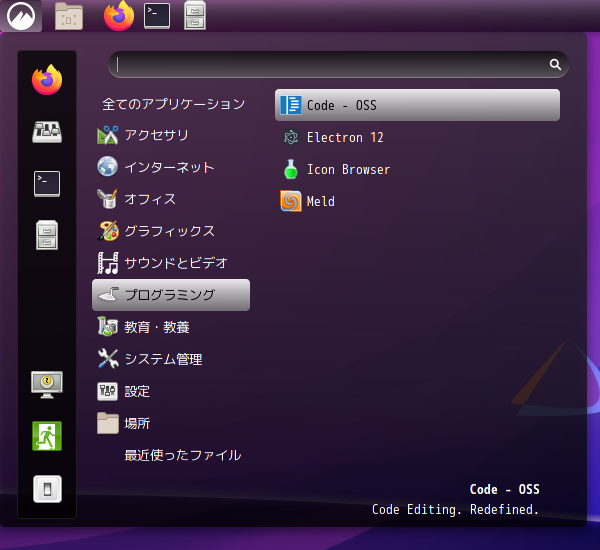Open file manager from the top panel
Viewport: 600px width, 550px height.
(195, 15)
